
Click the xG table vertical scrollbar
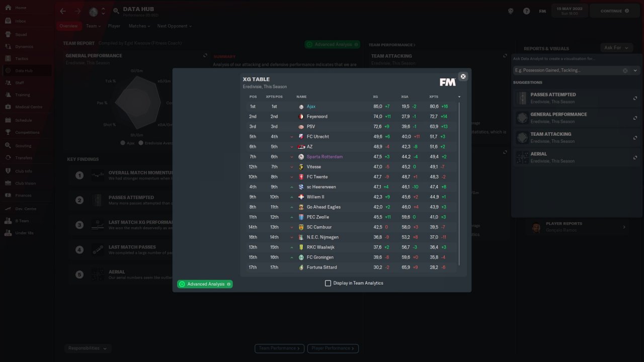[459, 184]
